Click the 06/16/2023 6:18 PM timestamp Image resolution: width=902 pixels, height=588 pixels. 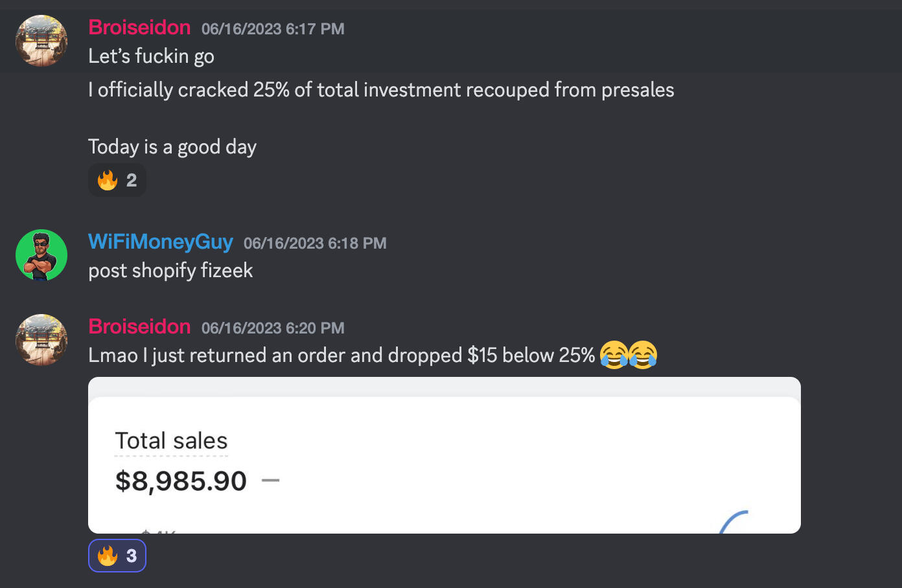pos(315,243)
